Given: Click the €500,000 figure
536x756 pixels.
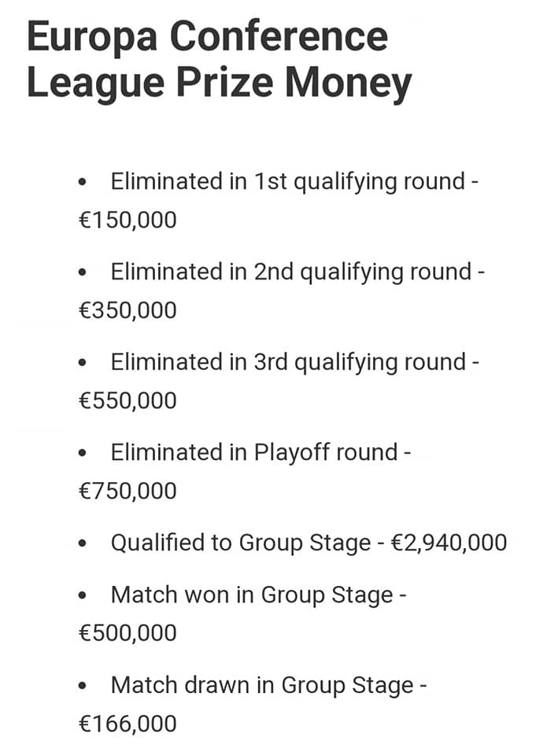Looking at the screenshot, I should click(x=128, y=633).
